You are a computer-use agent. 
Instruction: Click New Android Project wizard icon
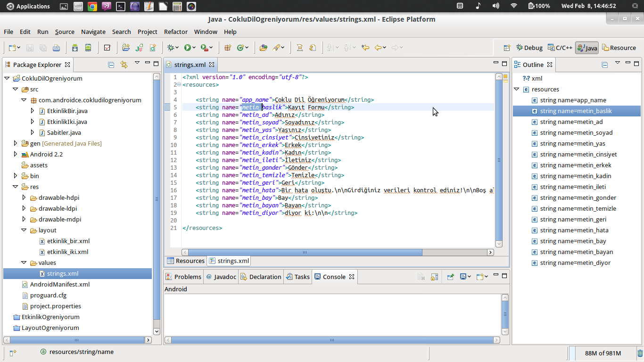(126, 48)
